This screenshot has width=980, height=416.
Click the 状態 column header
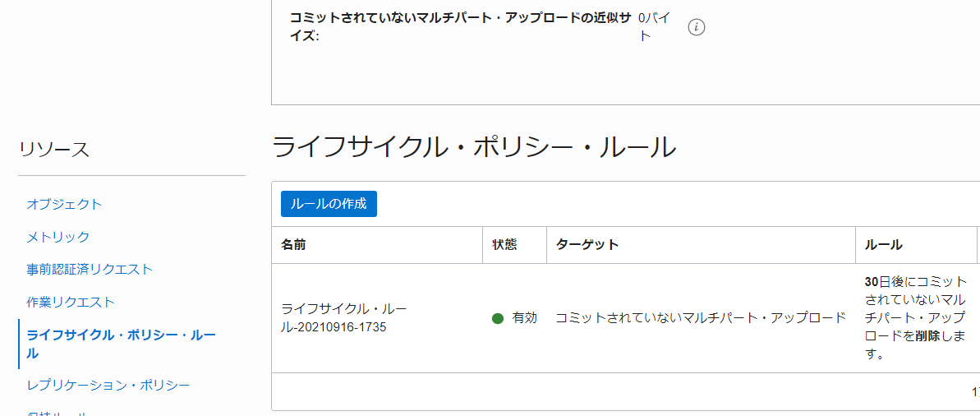click(504, 245)
